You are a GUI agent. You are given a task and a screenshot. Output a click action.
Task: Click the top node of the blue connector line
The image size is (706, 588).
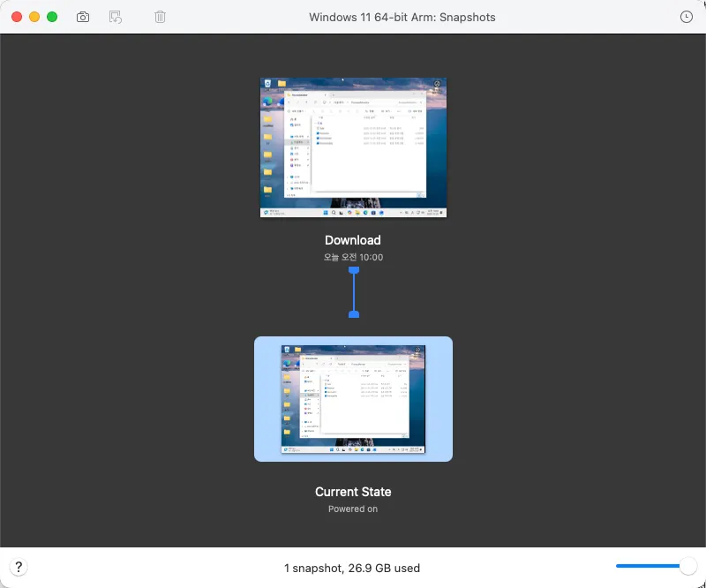(354, 271)
